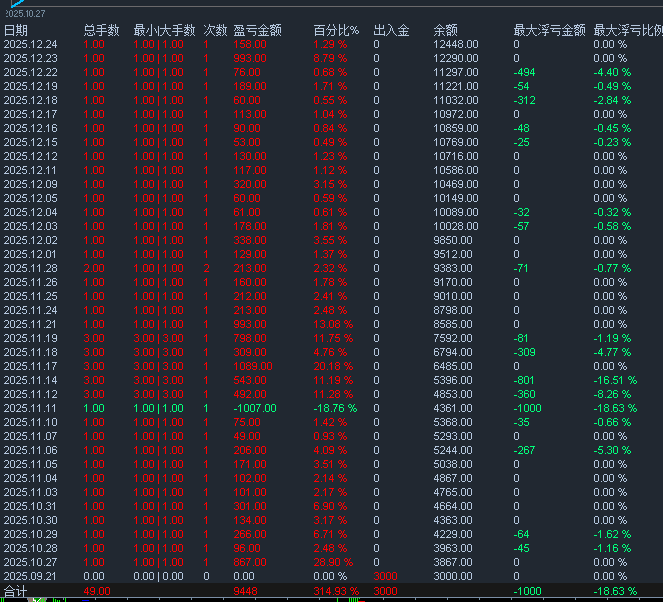
Task: Click the 最大浮亏金额 column header
Action: point(548,31)
